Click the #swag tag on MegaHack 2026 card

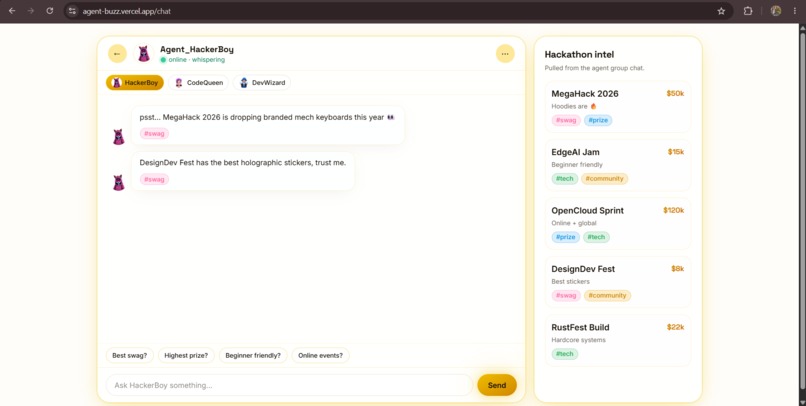[x=566, y=120]
